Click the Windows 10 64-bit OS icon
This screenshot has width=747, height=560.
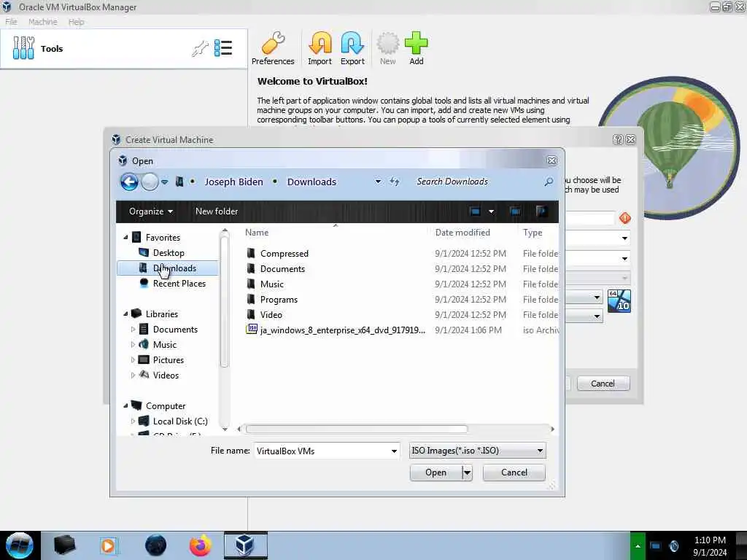point(619,301)
